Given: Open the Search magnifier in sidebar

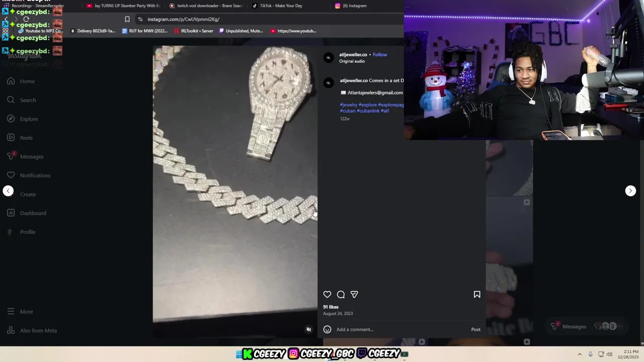Looking at the screenshot, I should coord(11,100).
